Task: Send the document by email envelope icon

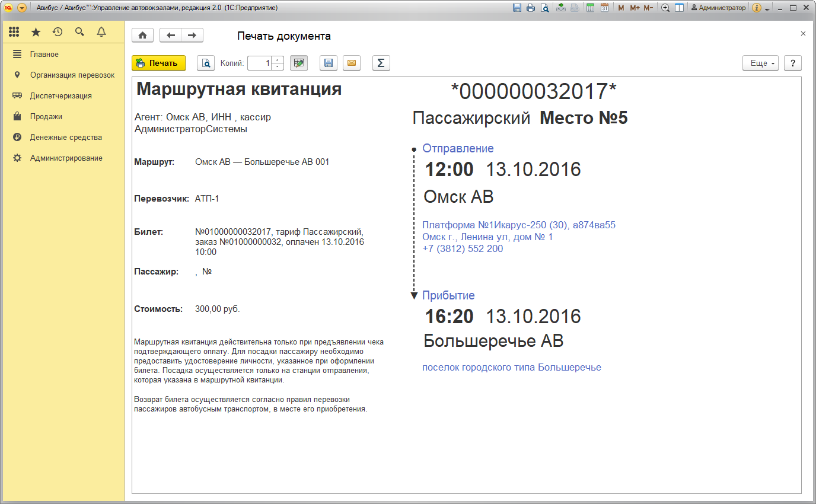Action: 352,63
